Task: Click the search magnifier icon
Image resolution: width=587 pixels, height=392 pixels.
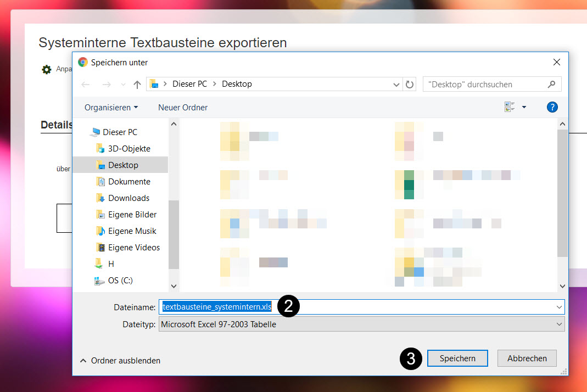Action: pyautogui.click(x=551, y=85)
